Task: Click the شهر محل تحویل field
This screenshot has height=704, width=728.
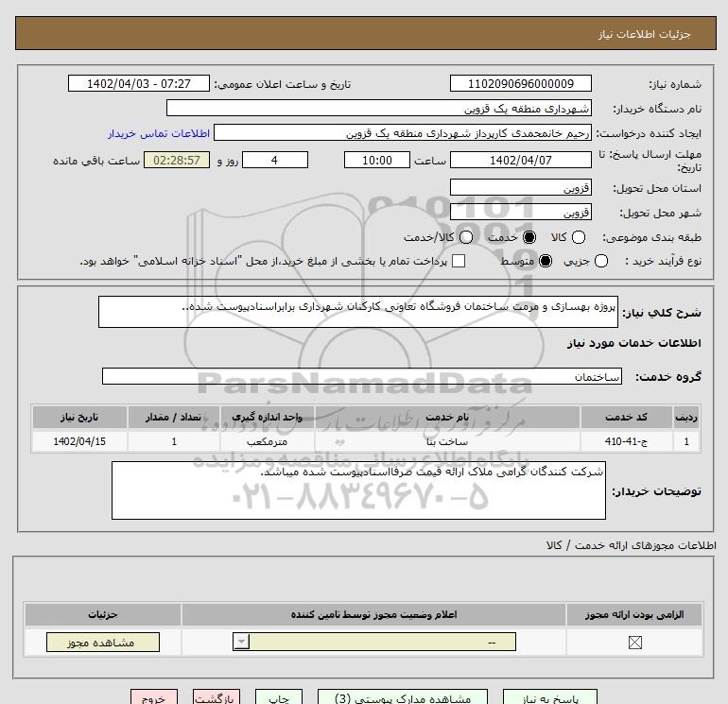Action: pos(520,212)
